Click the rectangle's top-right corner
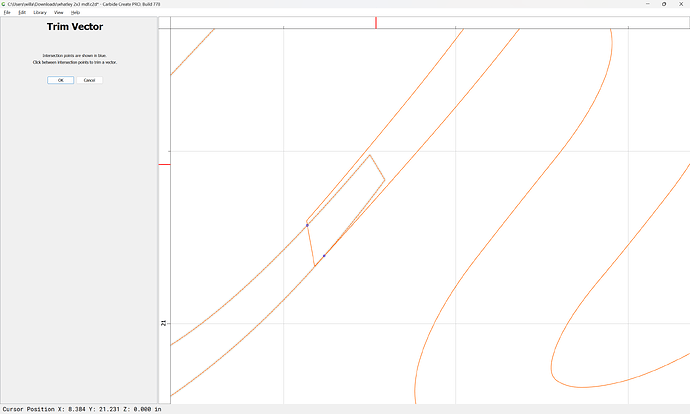Image resolution: width=690 pixels, height=414 pixels. point(370,154)
